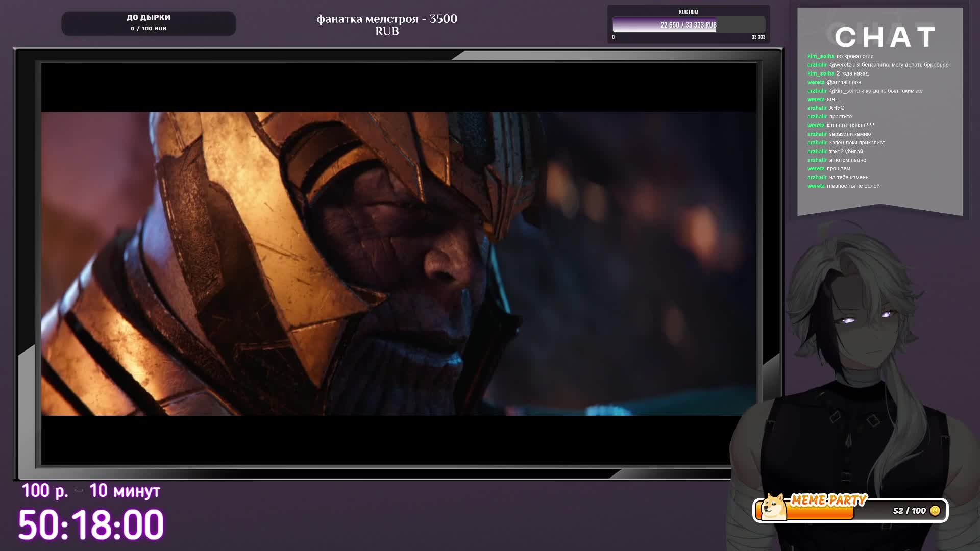Click the gold coin icon beside 52 / 100
This screenshot has width=980, height=551.
(x=935, y=511)
